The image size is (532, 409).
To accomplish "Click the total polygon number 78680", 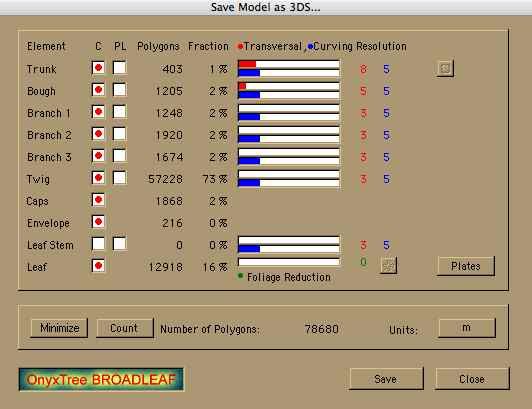I will 321,329.
